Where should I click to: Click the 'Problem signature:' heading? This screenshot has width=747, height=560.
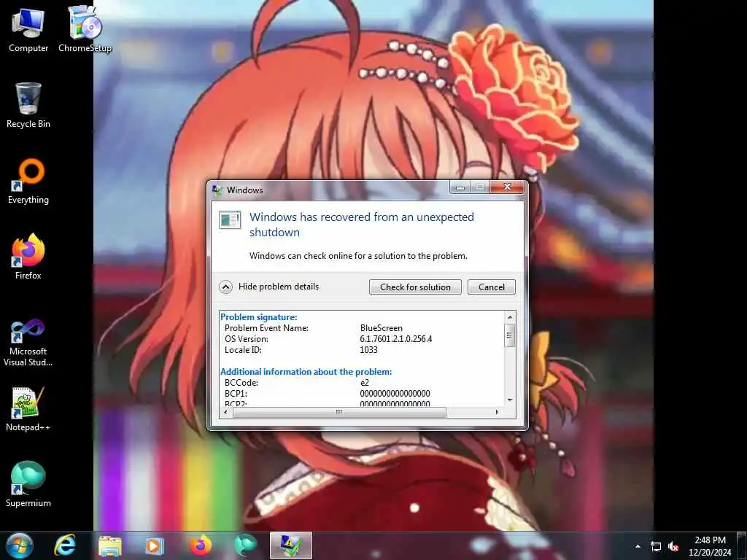259,316
